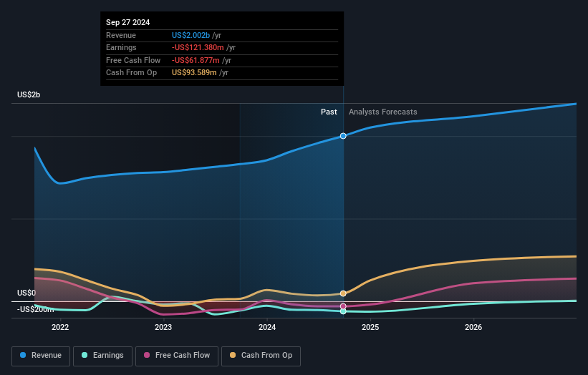The height and width of the screenshot is (375, 588).
Task: Select the Cash From Op data point marker
Action: (x=343, y=293)
